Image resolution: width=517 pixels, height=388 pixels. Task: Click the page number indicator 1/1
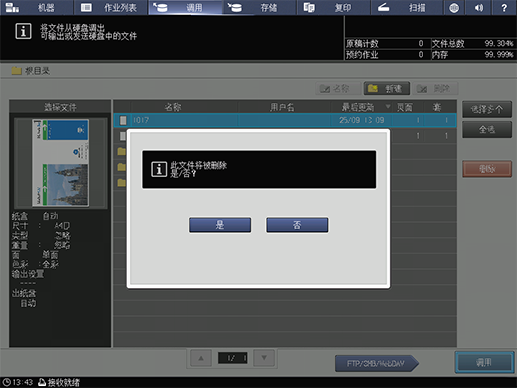pos(232,358)
